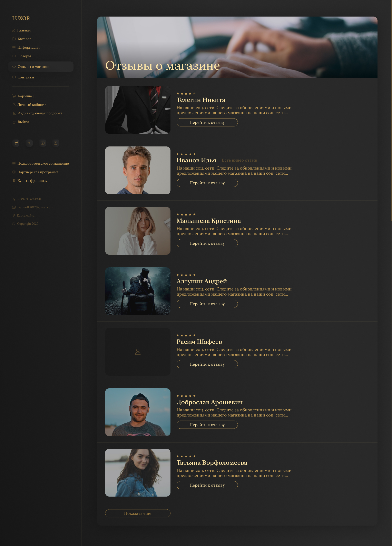Click email ivannoff.2012@gmail.com
The height and width of the screenshot is (546, 392).
(x=35, y=207)
